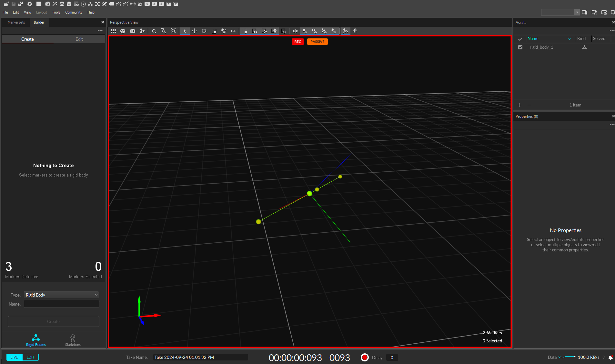The height and width of the screenshot is (364, 615).
Task: Toggle the LCL local coordinates button
Action: pyautogui.click(x=233, y=31)
